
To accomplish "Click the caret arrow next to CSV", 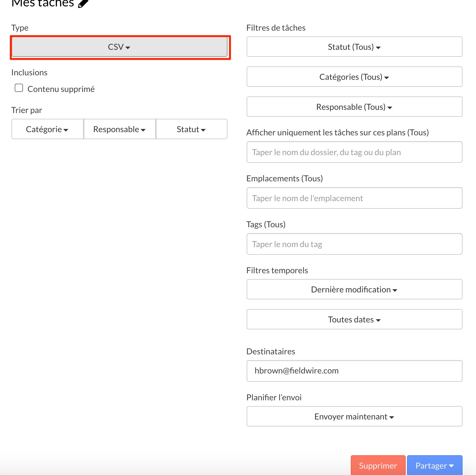I will (128, 48).
